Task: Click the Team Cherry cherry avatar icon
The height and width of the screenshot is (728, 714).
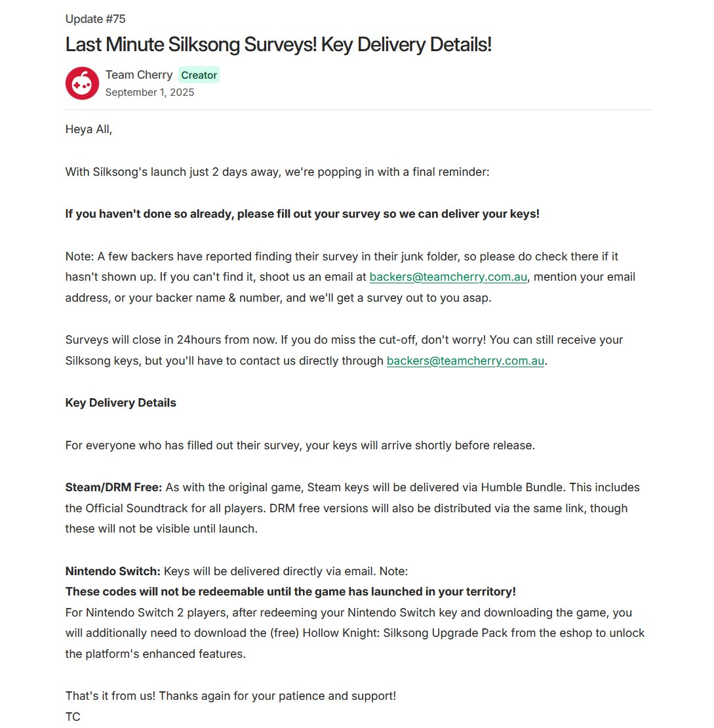Action: point(82,83)
